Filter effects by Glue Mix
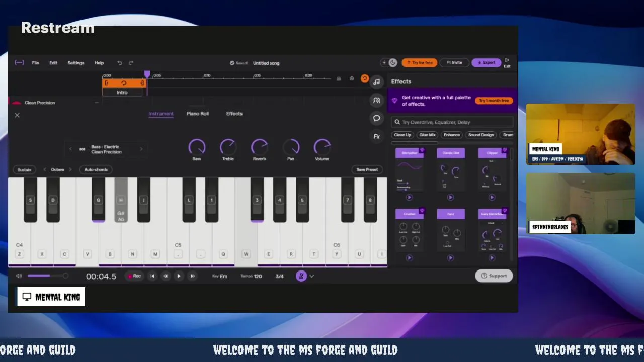This screenshot has height=362, width=644. (x=427, y=135)
